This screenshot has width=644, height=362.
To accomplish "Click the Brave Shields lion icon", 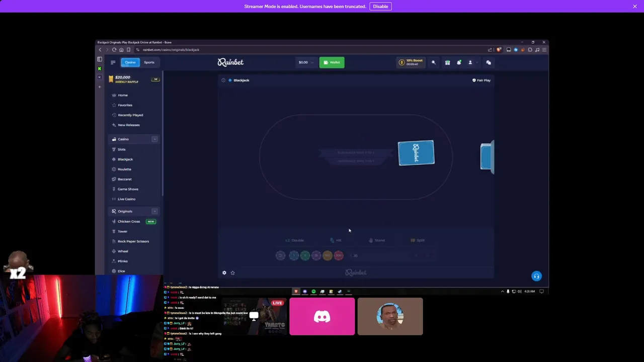I will [499, 50].
